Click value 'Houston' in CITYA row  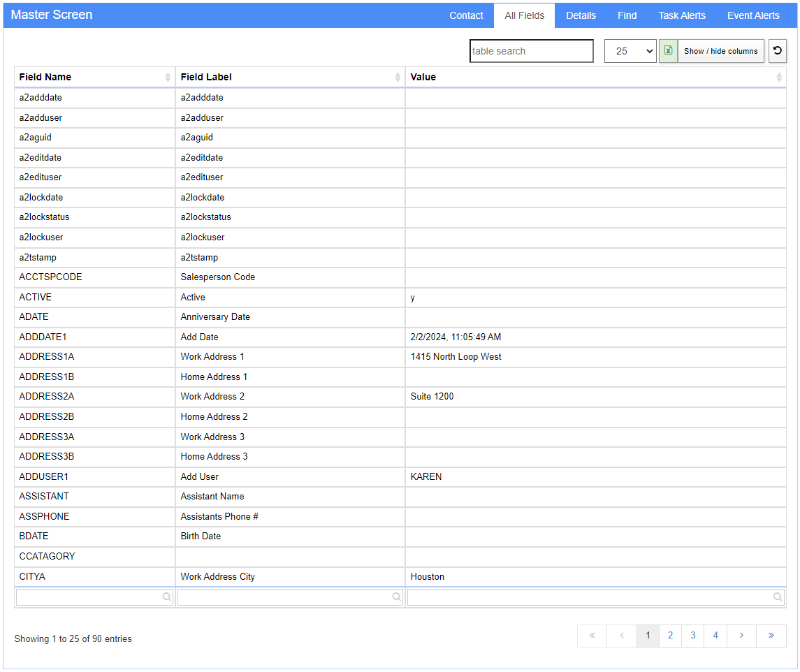(427, 576)
